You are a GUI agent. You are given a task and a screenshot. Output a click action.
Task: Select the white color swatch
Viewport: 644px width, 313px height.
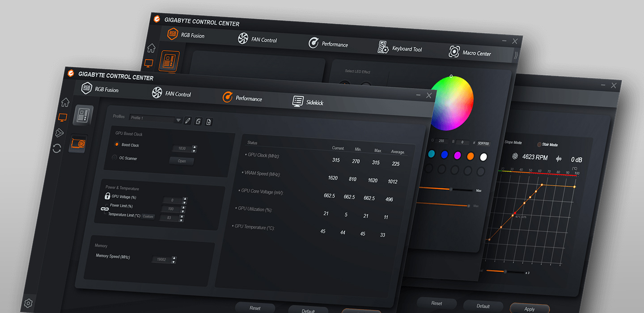click(483, 157)
